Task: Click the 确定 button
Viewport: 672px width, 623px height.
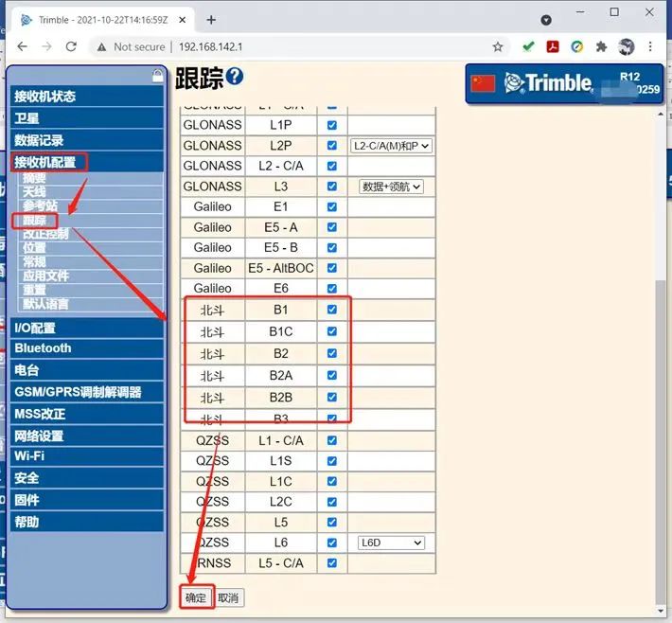Action: coord(196,597)
